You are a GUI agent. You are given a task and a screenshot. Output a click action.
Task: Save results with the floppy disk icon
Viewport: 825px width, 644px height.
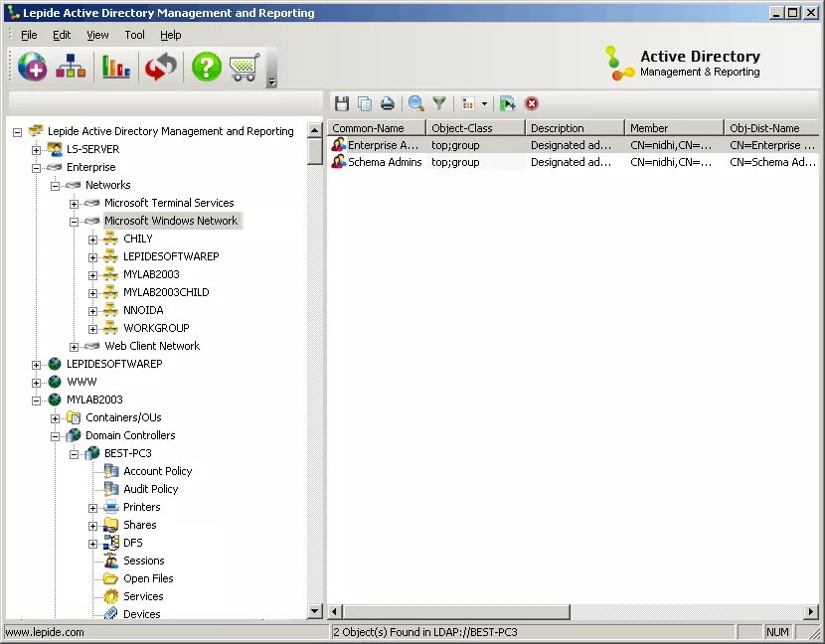pos(342,103)
